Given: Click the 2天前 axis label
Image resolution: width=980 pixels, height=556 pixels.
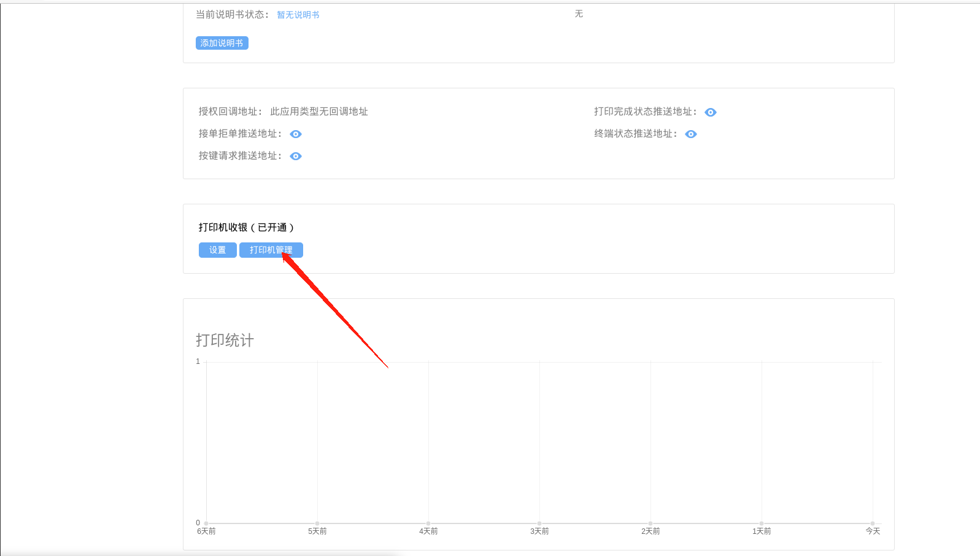Looking at the screenshot, I should 650,531.
